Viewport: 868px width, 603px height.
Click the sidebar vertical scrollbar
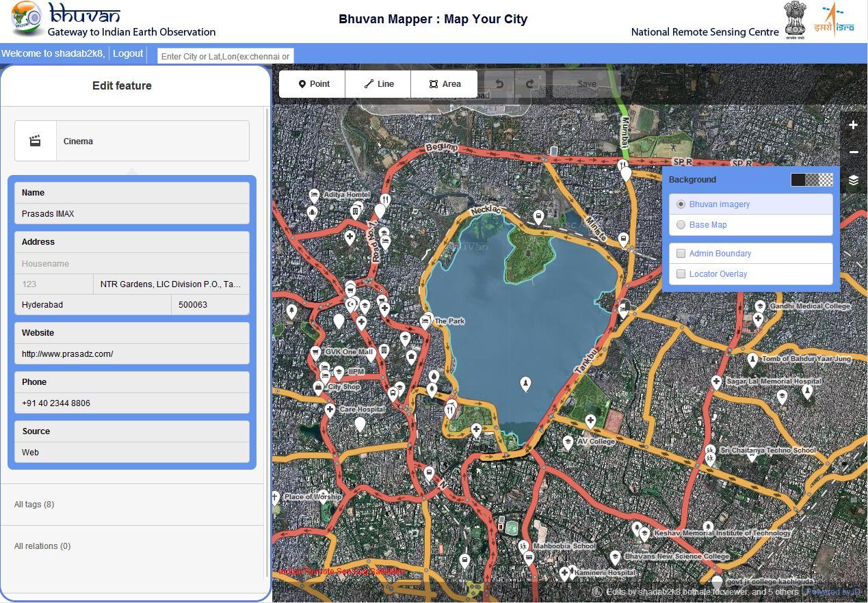(x=267, y=342)
